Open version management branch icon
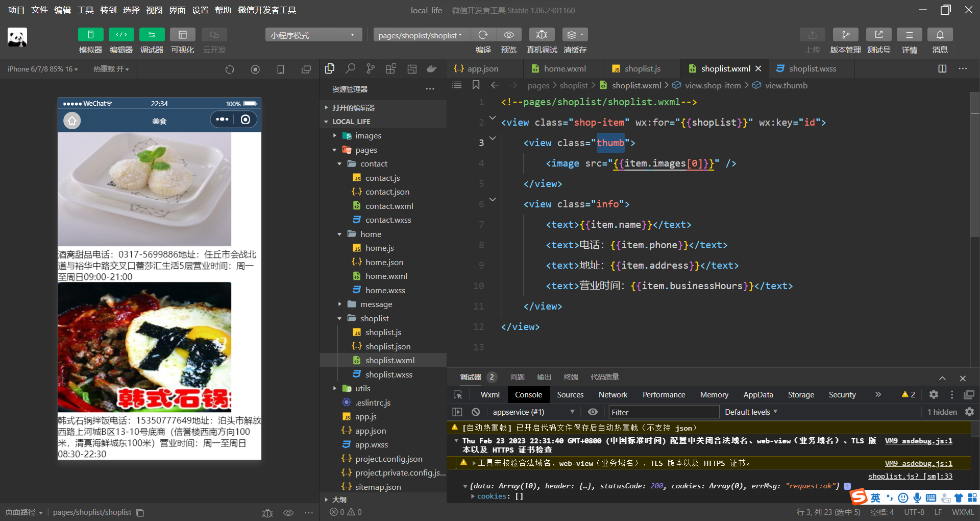The width and height of the screenshot is (980, 521). (x=845, y=35)
